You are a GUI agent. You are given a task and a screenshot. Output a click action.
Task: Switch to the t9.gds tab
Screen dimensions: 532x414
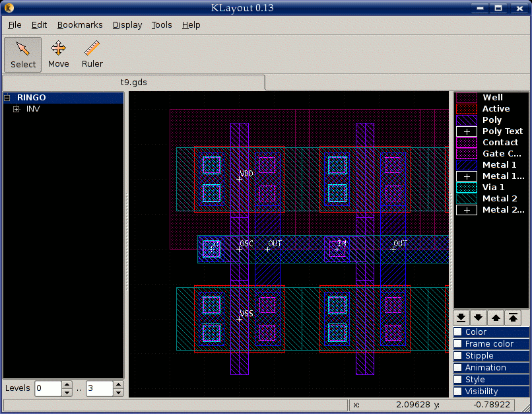tap(133, 83)
